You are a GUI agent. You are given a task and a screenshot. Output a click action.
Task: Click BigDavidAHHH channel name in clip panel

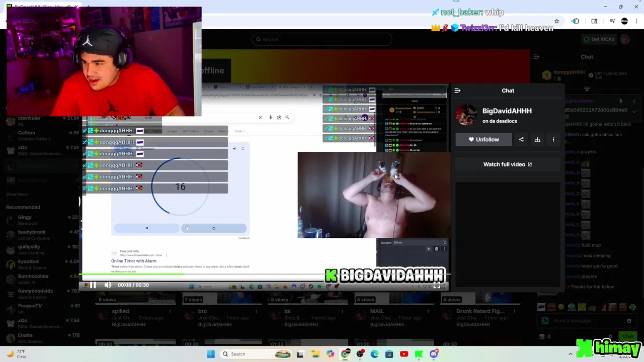(x=507, y=111)
